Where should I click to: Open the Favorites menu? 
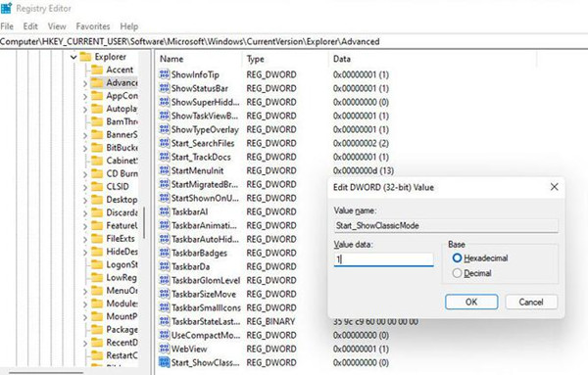coord(93,26)
